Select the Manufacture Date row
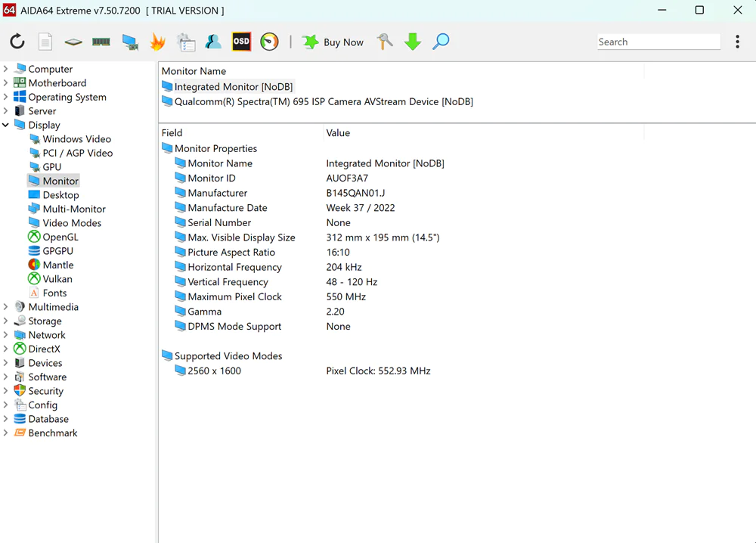The image size is (756, 543). 284,208
